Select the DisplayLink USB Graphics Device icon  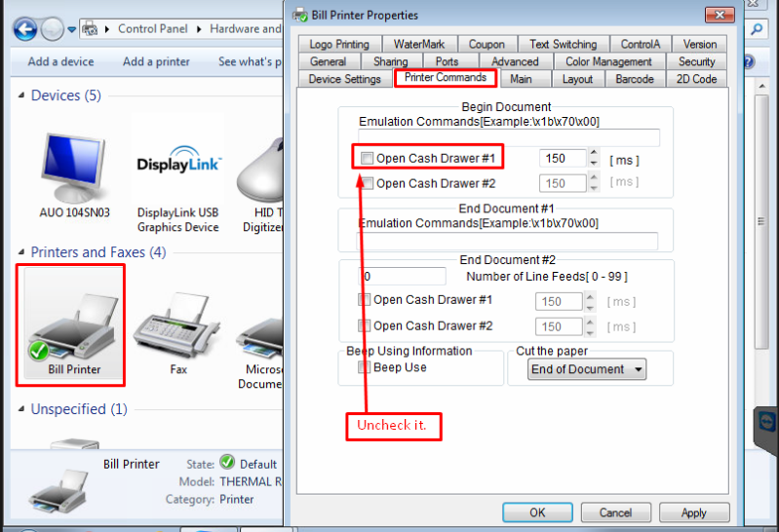(x=178, y=162)
